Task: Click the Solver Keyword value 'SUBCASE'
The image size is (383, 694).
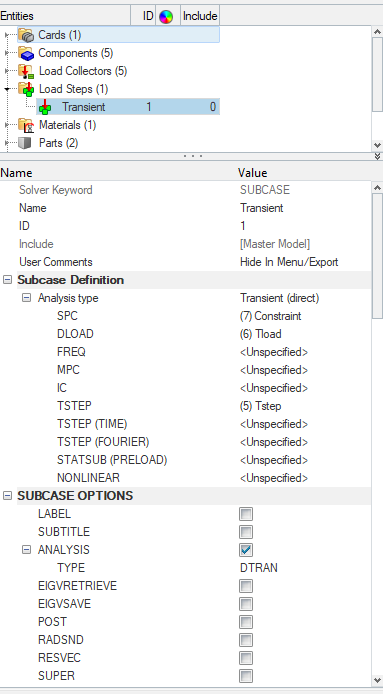Action: pos(265,190)
